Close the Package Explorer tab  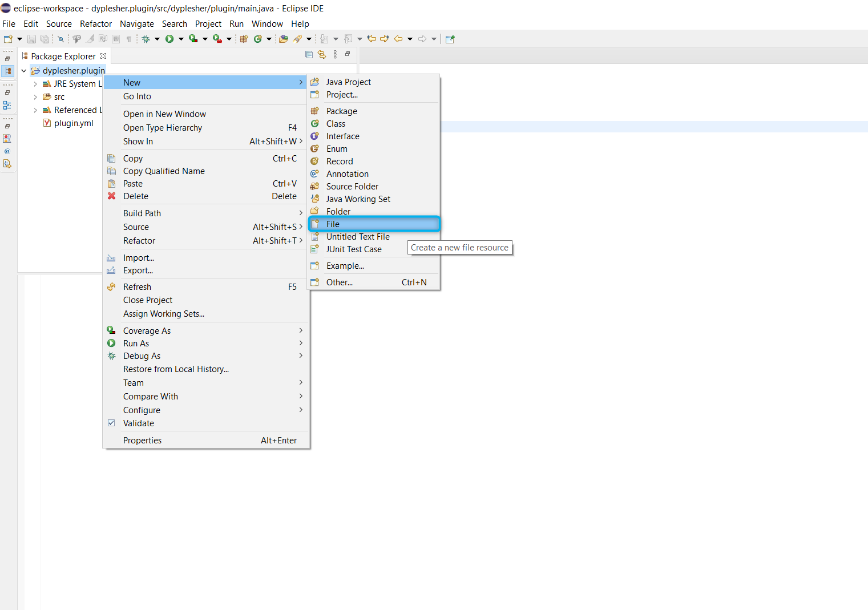point(103,56)
